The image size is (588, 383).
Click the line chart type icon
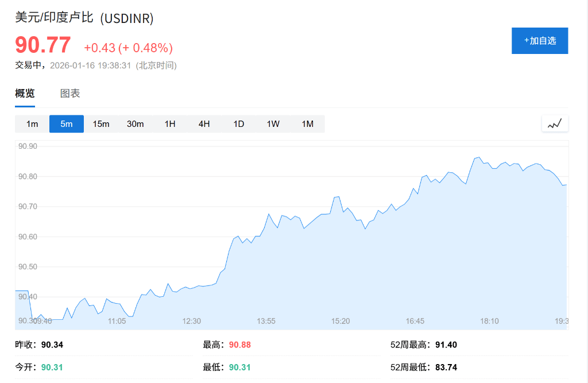point(555,123)
